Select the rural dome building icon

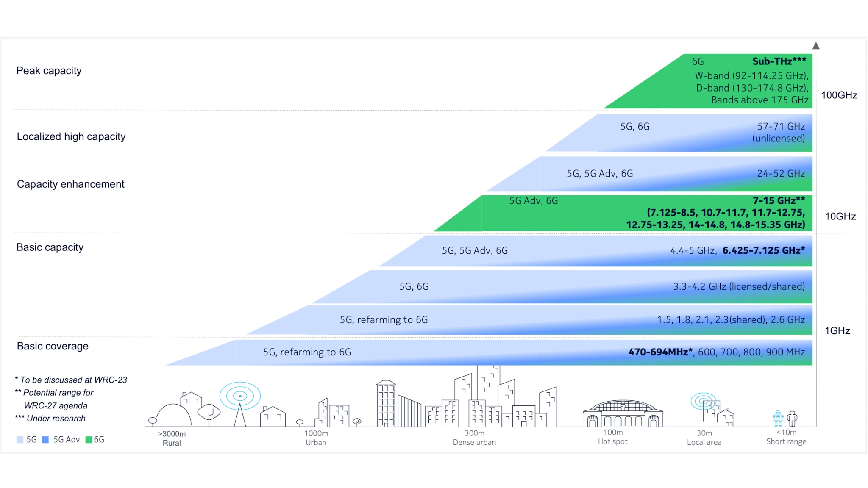(174, 415)
